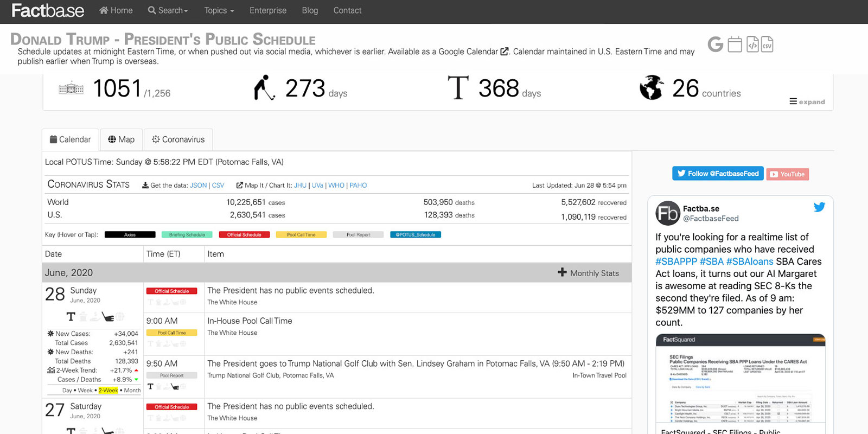Click the Fb avatar in the tweet card

[x=667, y=213]
